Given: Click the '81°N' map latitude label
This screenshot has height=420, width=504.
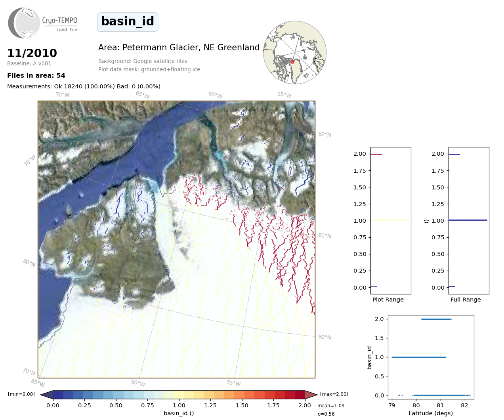Looking at the screenshot, I should pos(325,236).
